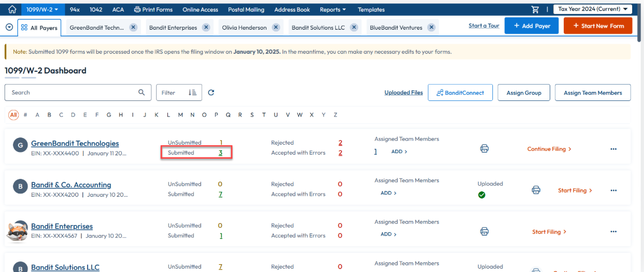The height and width of the screenshot is (272, 644).
Task: Click printer icon for Bandit Enterprises
Action: [x=484, y=231]
